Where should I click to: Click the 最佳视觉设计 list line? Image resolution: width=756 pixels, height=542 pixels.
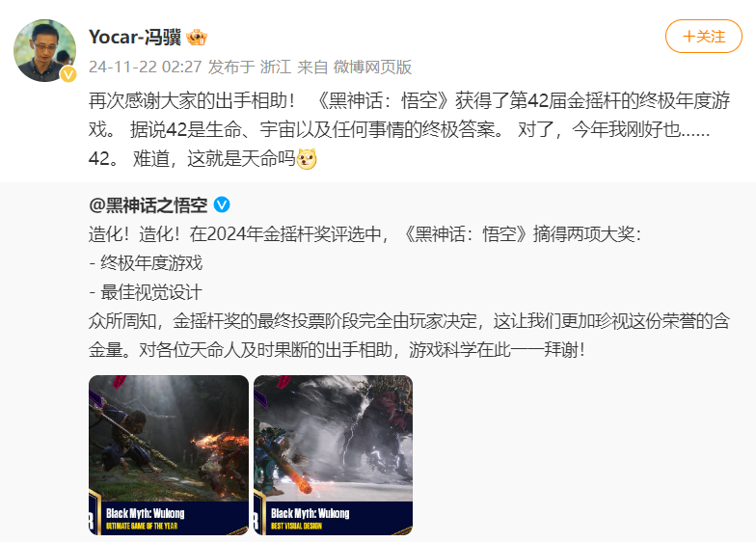click(x=146, y=292)
